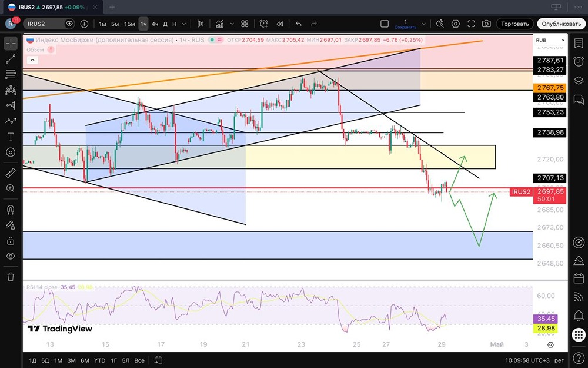The width and height of the screenshot is (588, 368).
Task: Open the time zone 10:09:58 UTC+3 menu
Action: (x=526, y=360)
